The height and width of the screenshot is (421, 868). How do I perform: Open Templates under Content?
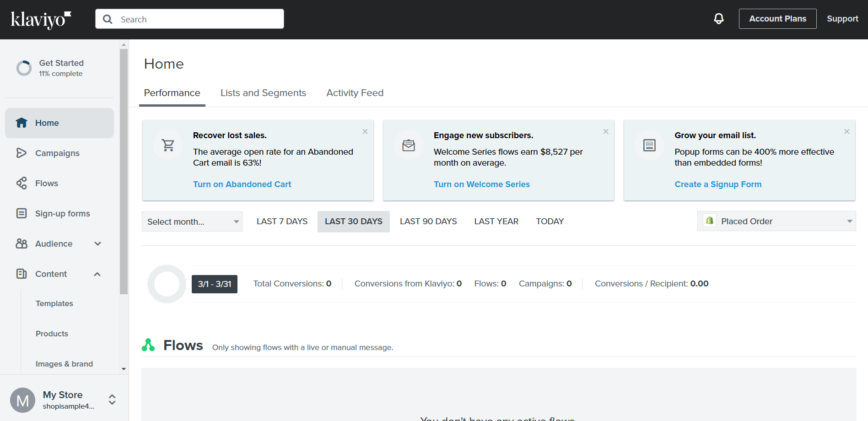[x=54, y=303]
